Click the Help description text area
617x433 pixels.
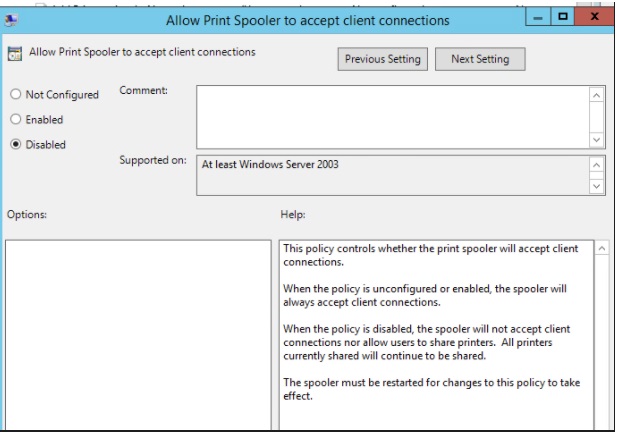(436, 335)
